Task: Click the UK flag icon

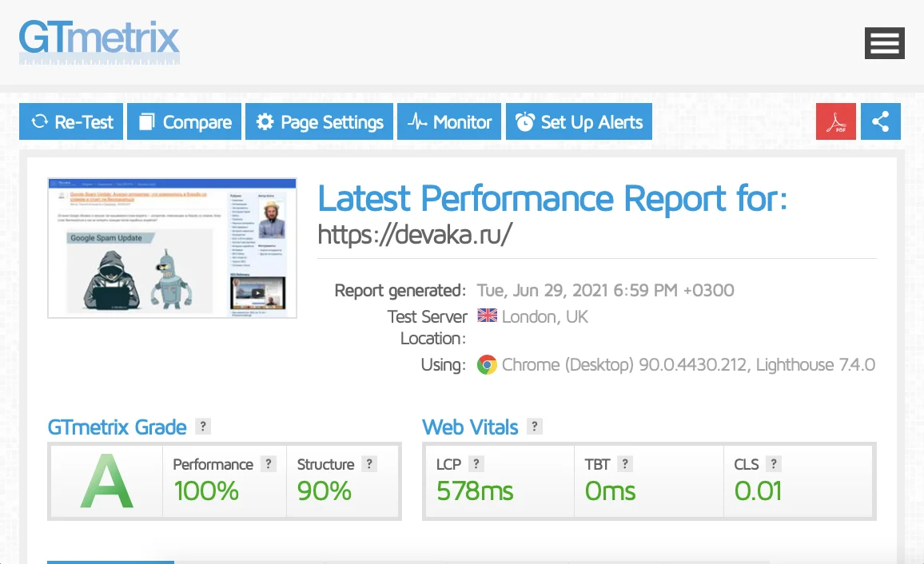Action: click(487, 316)
